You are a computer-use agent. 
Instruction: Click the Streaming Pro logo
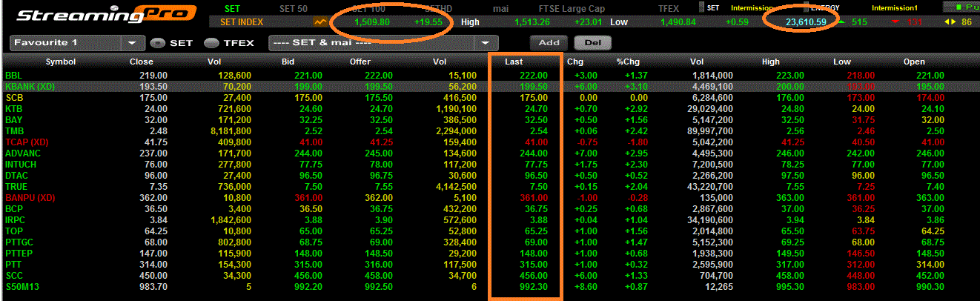click(106, 15)
